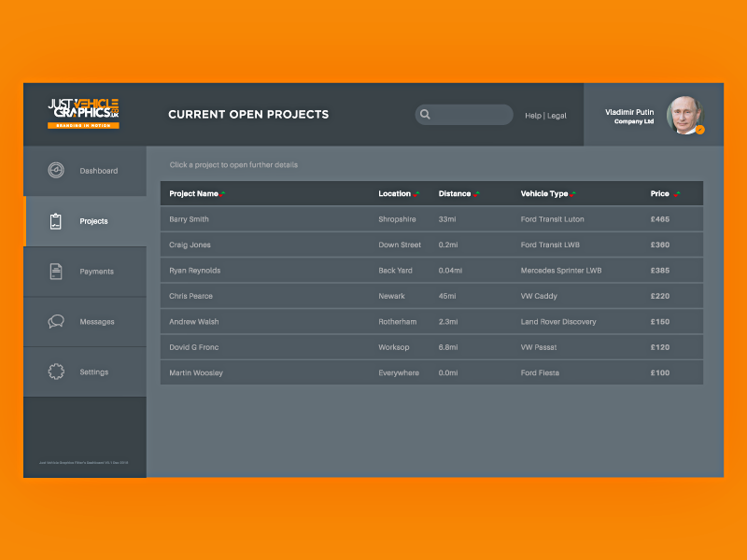Image resolution: width=747 pixels, height=560 pixels.
Task: Navigate to the Messages section
Action: pyautogui.click(x=95, y=321)
